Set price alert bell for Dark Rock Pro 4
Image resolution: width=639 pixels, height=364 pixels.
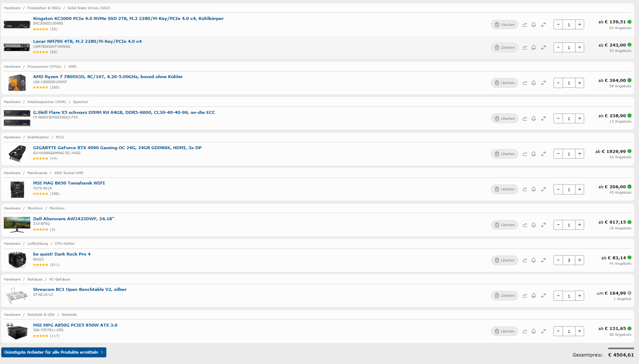(x=533, y=260)
